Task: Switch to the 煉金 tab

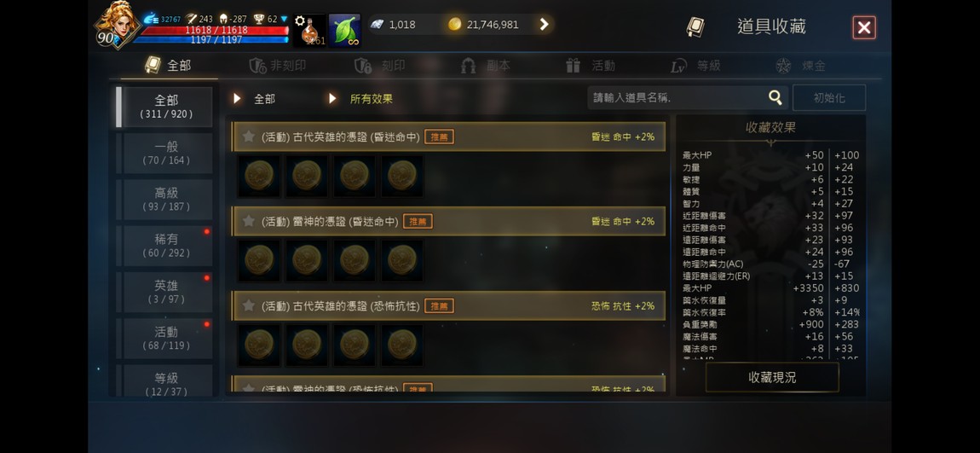Action: [801, 66]
